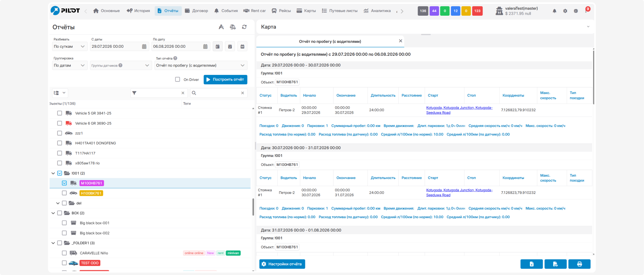Click the red 123 counter badge
The height and width of the screenshot is (275, 644).
(x=477, y=11)
